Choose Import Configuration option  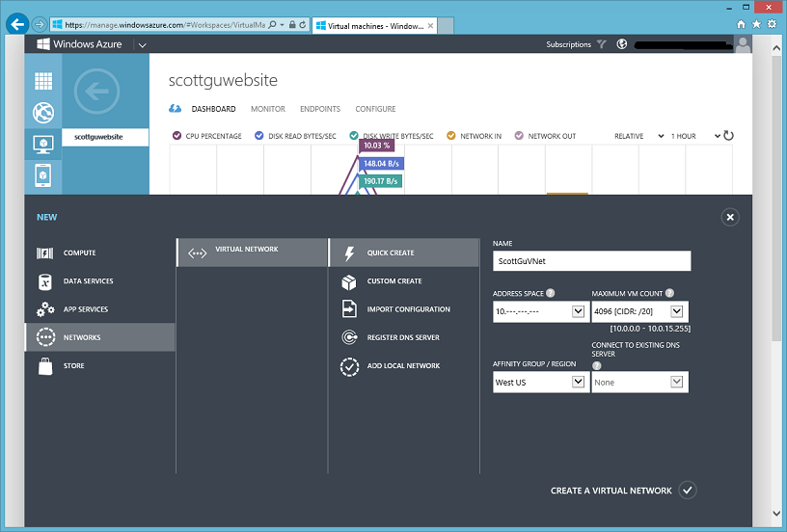(404, 308)
